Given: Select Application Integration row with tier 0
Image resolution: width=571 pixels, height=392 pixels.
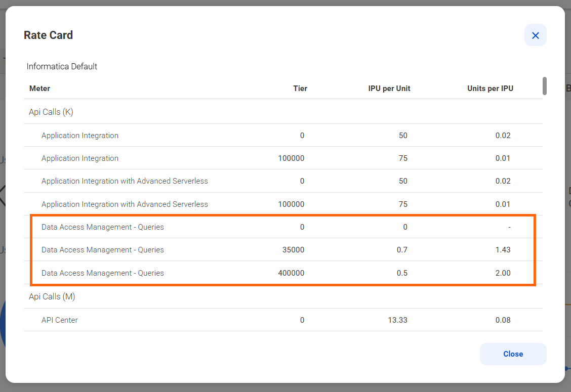Looking at the screenshot, I should click(283, 136).
